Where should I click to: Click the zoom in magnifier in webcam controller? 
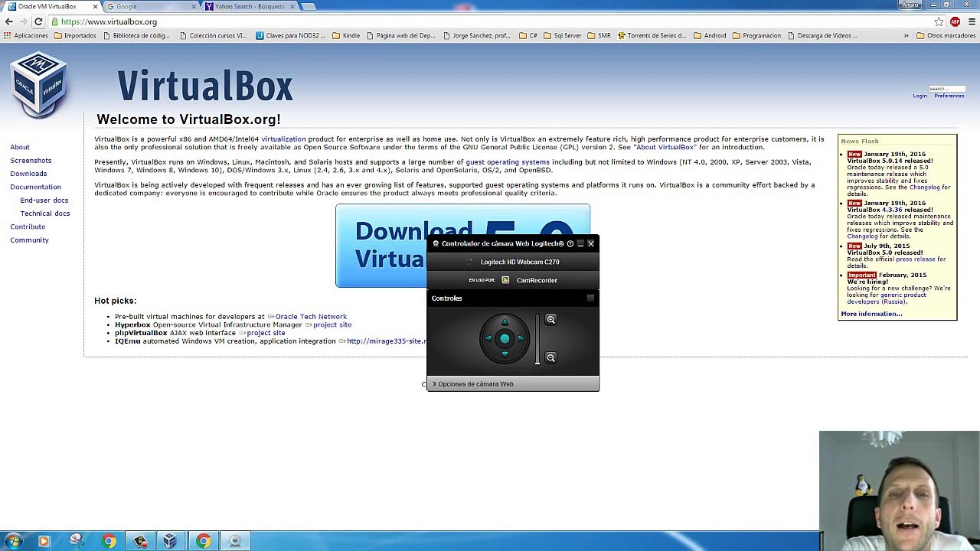coord(550,320)
